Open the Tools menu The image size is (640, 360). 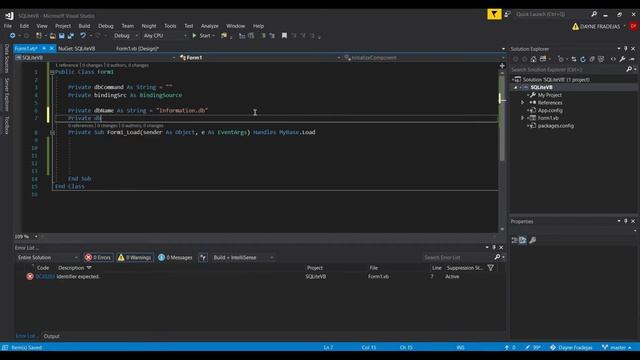click(170, 26)
